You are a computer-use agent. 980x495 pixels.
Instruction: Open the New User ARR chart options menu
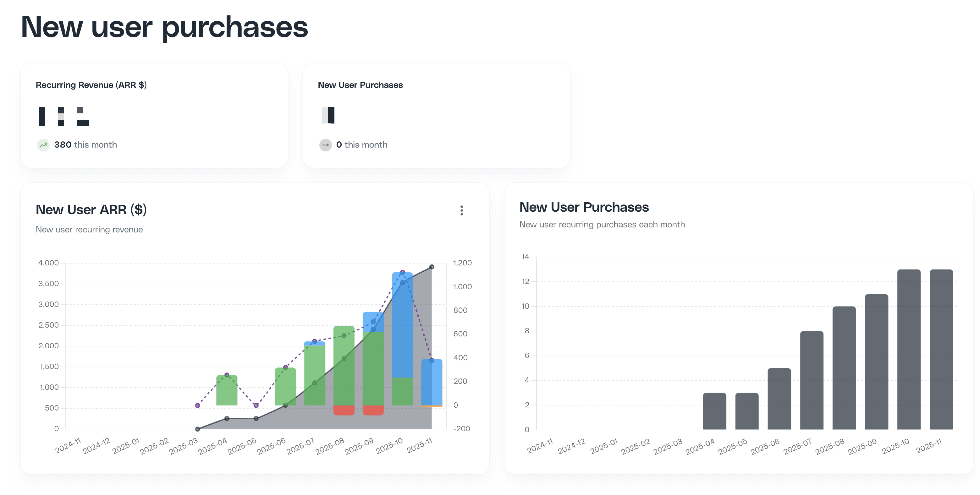(x=461, y=210)
